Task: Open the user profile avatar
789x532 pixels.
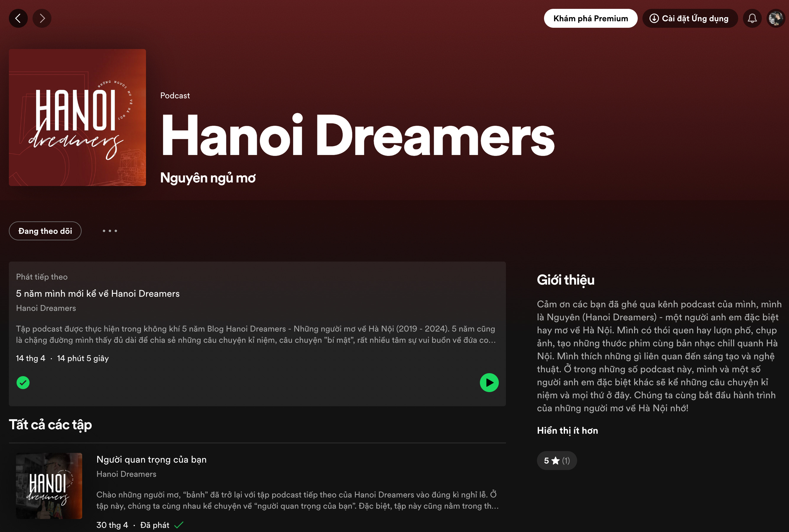Action: [776, 18]
